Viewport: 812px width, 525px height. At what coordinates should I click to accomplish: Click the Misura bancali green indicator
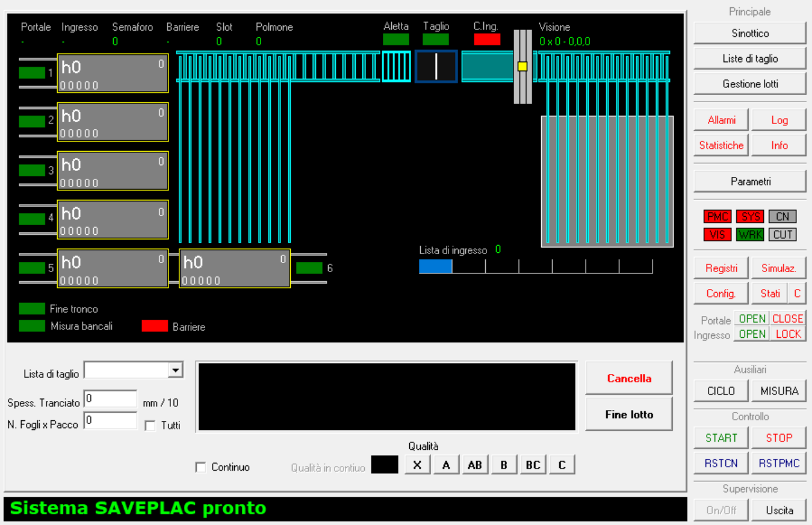point(32,326)
